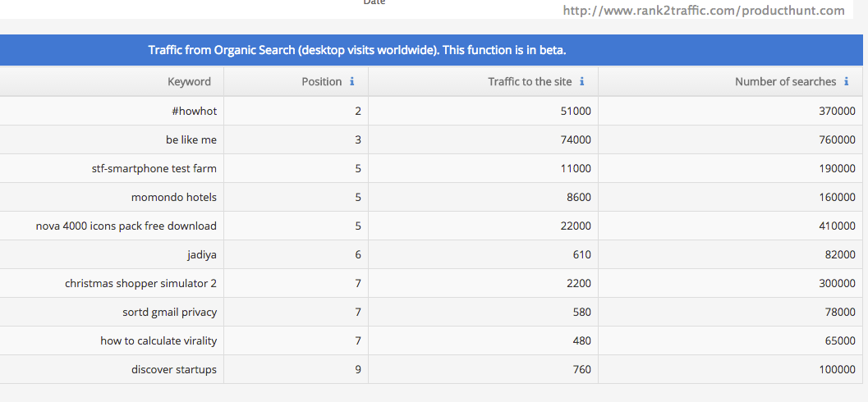
Task: Click the info icon beside Traffic to the site
Action: 581,82
